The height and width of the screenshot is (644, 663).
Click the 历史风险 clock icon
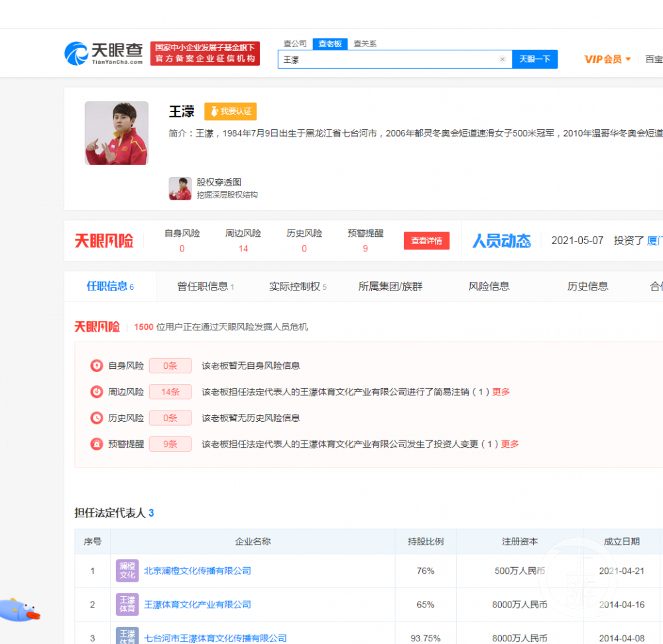click(96, 418)
